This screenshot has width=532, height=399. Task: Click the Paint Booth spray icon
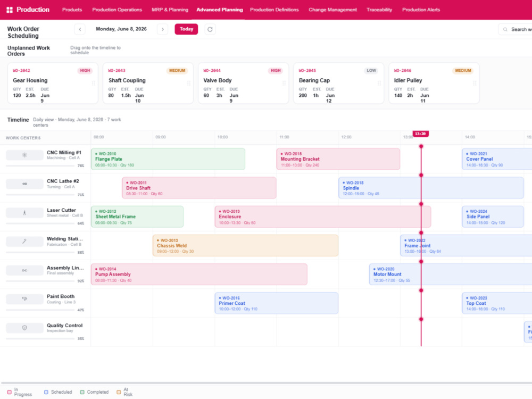[x=24, y=299]
